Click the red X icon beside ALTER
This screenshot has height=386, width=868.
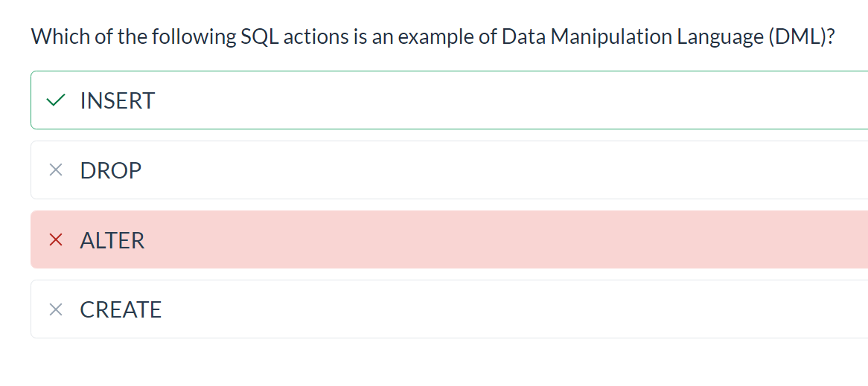pyautogui.click(x=55, y=239)
